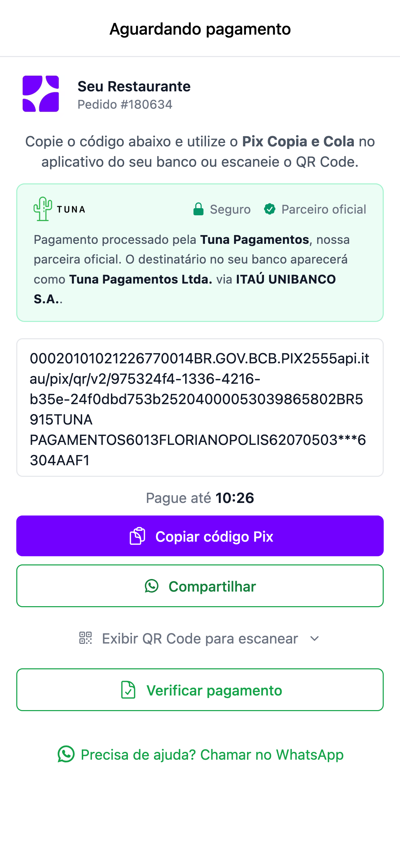Click the Aguardando pagamento header title
The width and height of the screenshot is (400, 868).
point(200,29)
